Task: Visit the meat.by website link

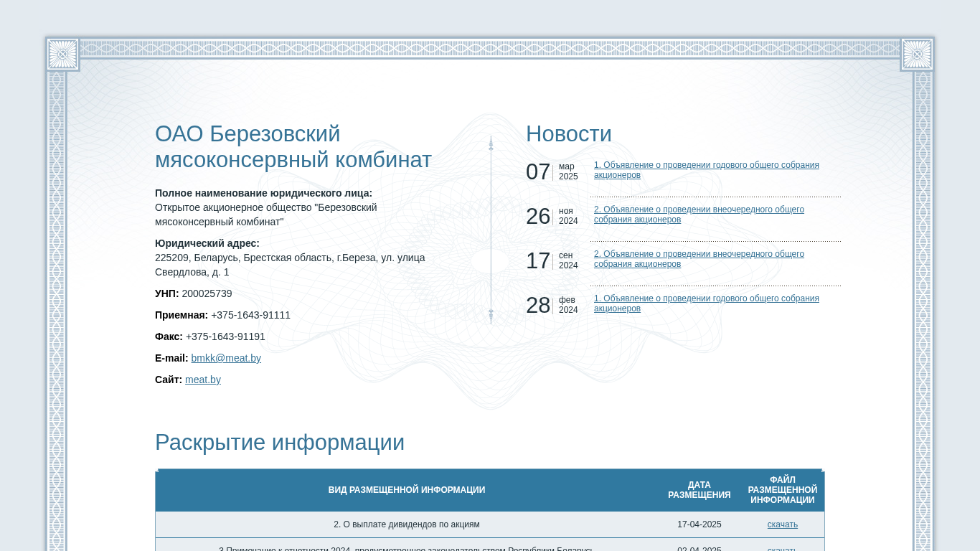Action: (x=203, y=380)
